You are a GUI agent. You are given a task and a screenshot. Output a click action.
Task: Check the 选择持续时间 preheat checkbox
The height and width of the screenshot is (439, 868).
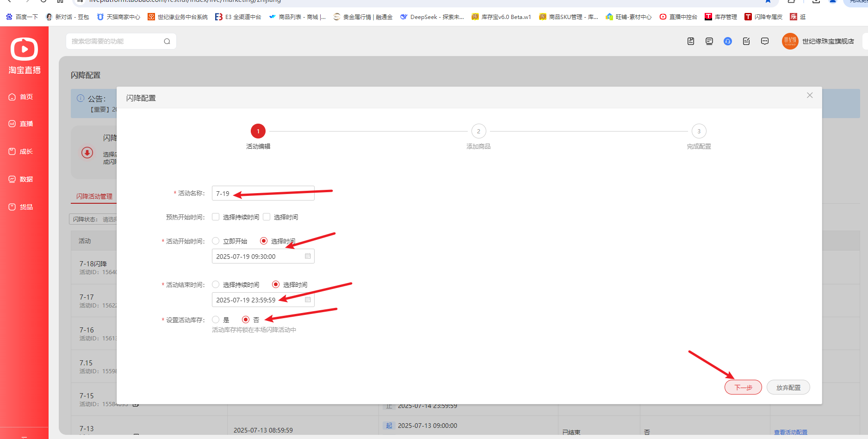tap(216, 217)
